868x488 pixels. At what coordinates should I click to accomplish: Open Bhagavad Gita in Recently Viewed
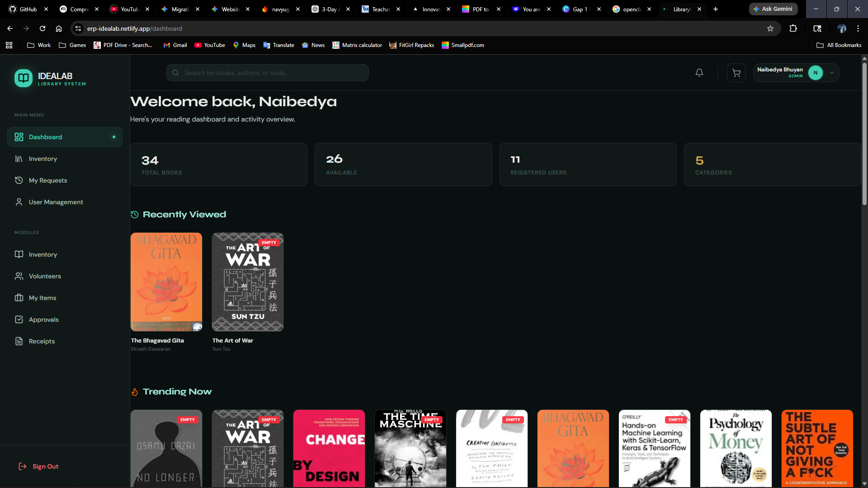point(166,282)
